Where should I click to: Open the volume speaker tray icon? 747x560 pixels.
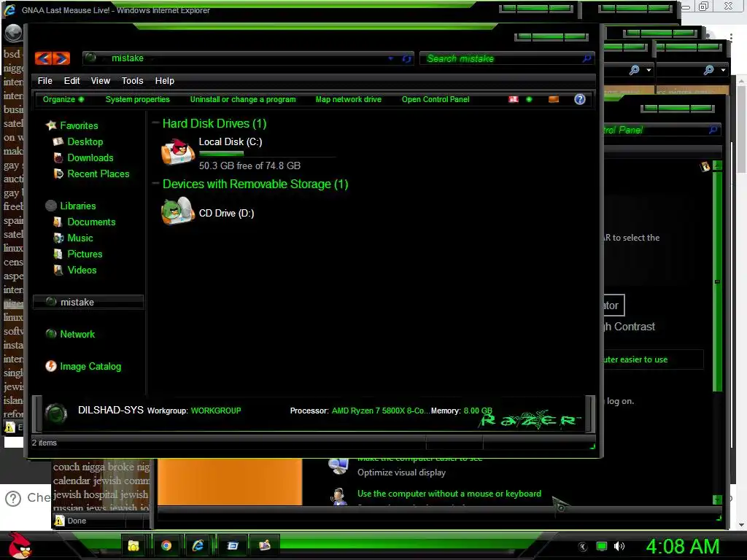(619, 547)
